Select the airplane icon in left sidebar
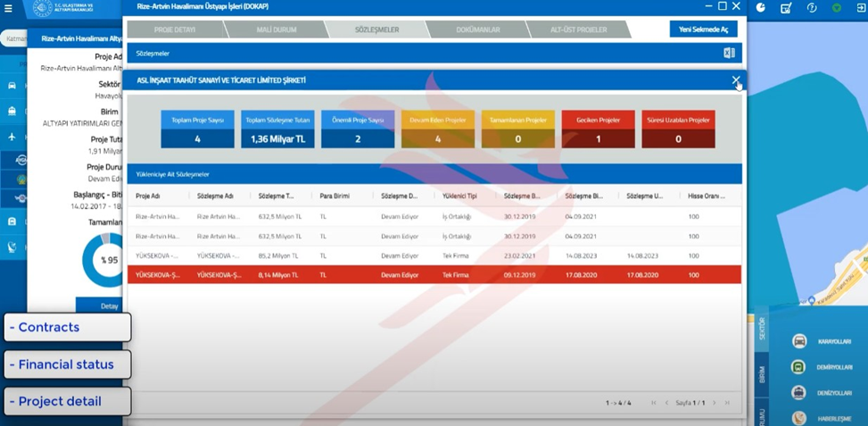868x426 pixels. tap(12, 137)
